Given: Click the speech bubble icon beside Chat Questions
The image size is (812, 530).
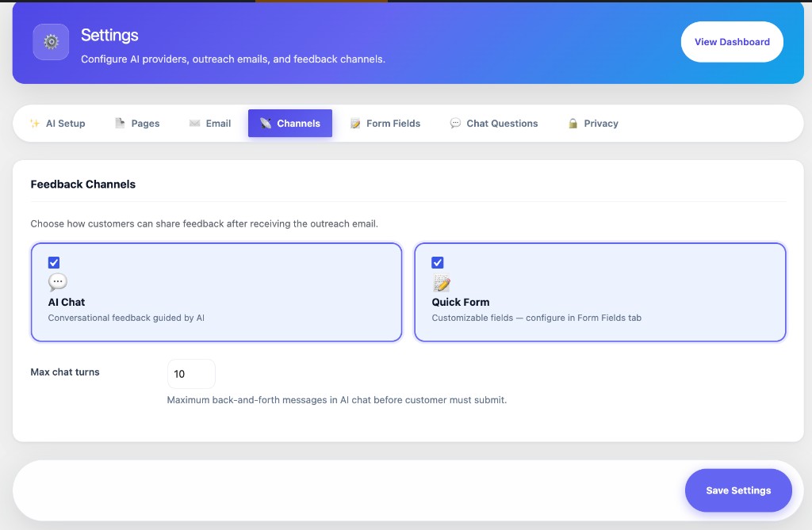Looking at the screenshot, I should (x=455, y=123).
